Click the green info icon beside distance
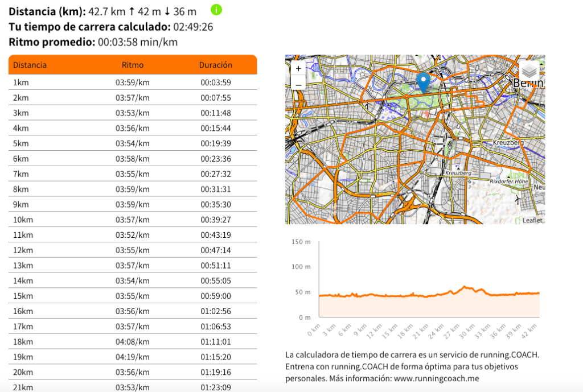 216,10
